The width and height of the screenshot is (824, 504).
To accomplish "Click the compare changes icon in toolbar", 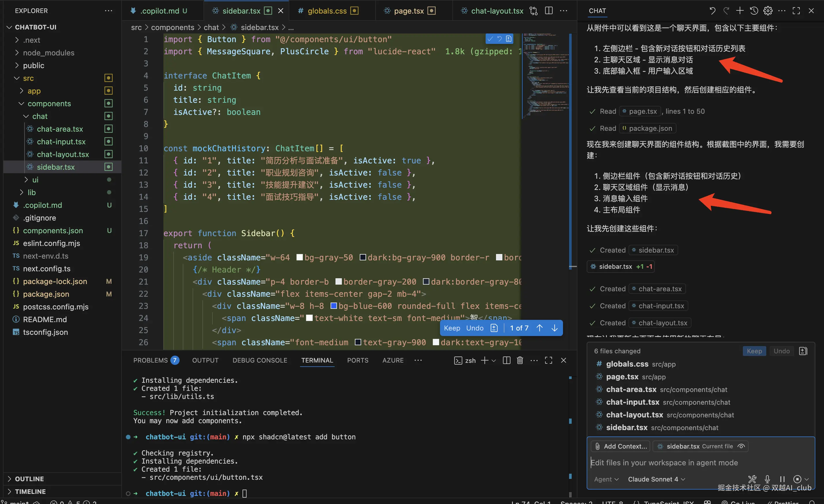I will click(533, 11).
